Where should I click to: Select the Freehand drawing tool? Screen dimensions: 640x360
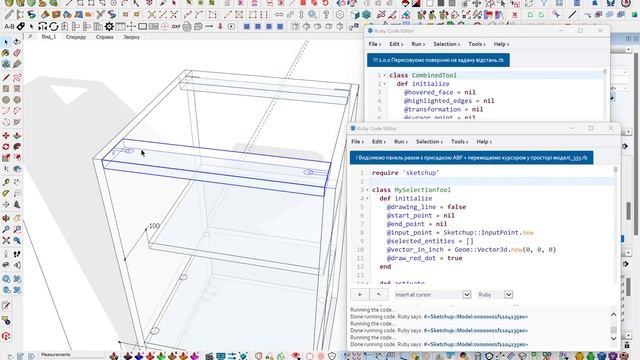coord(17,77)
